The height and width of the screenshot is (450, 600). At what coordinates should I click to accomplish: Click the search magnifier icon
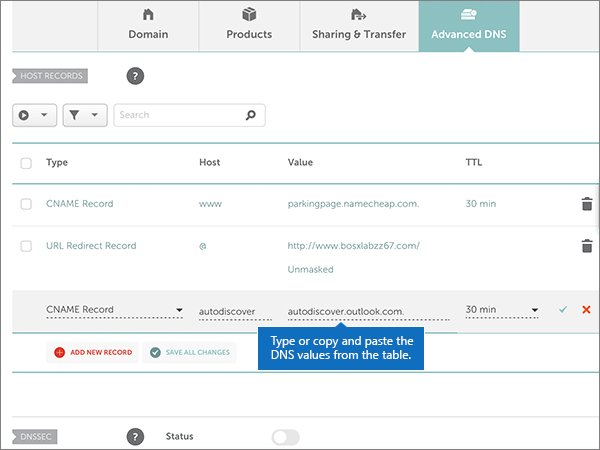(x=251, y=115)
